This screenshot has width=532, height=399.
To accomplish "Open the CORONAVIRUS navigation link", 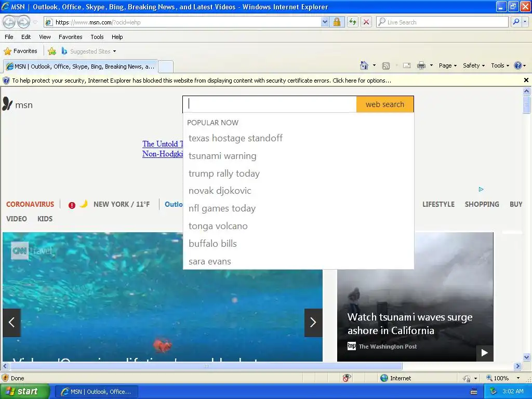I will (30, 204).
